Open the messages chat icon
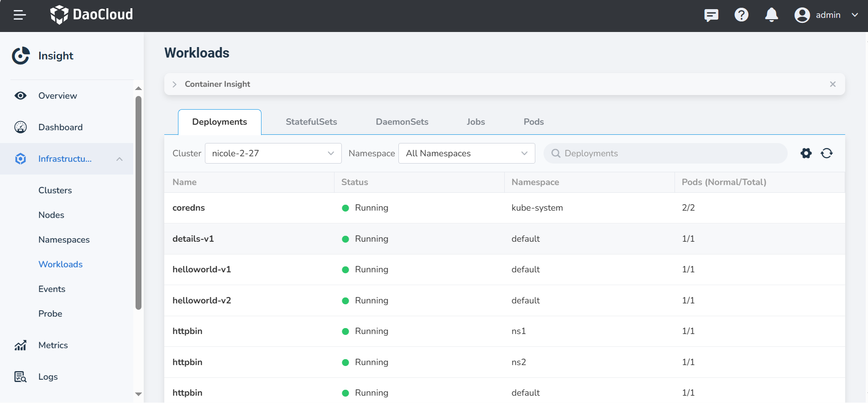Screen dimensions: 868x403 pos(711,15)
